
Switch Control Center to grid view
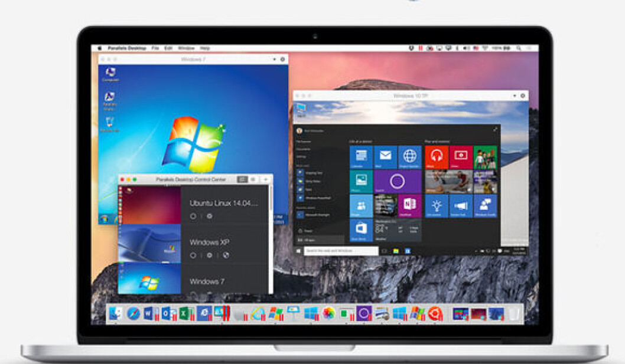point(242,179)
